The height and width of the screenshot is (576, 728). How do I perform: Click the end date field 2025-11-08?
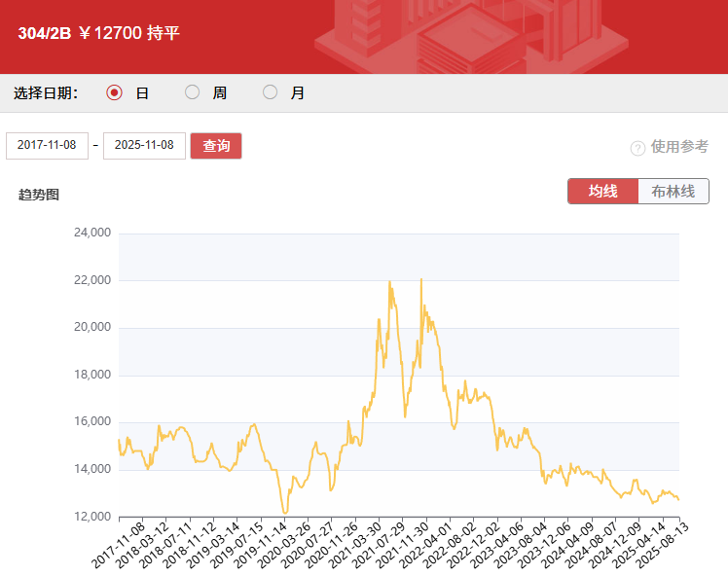pyautogui.click(x=144, y=145)
